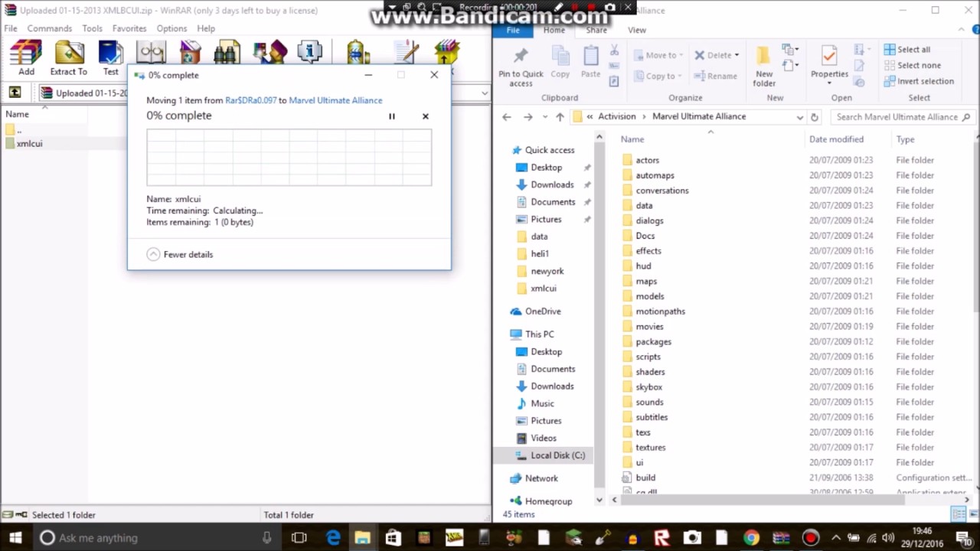Click the Wizard icon in WinRAR toolbar
The image size is (980, 551).
269,53
